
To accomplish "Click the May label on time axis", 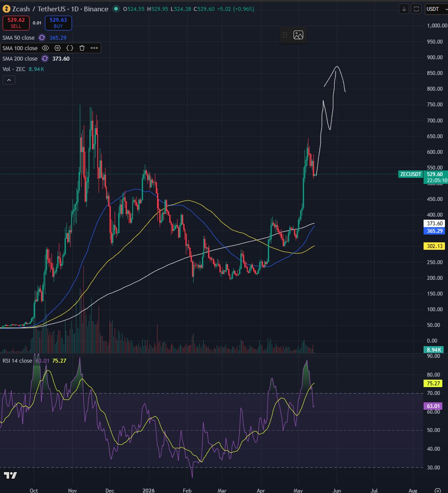I will pyautogui.click(x=298, y=490).
